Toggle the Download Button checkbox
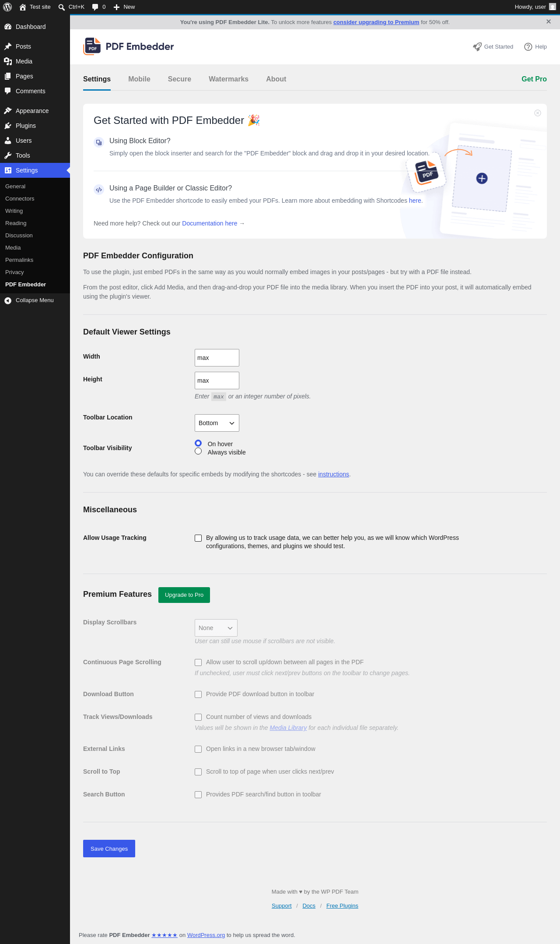The image size is (560, 944). tap(198, 694)
